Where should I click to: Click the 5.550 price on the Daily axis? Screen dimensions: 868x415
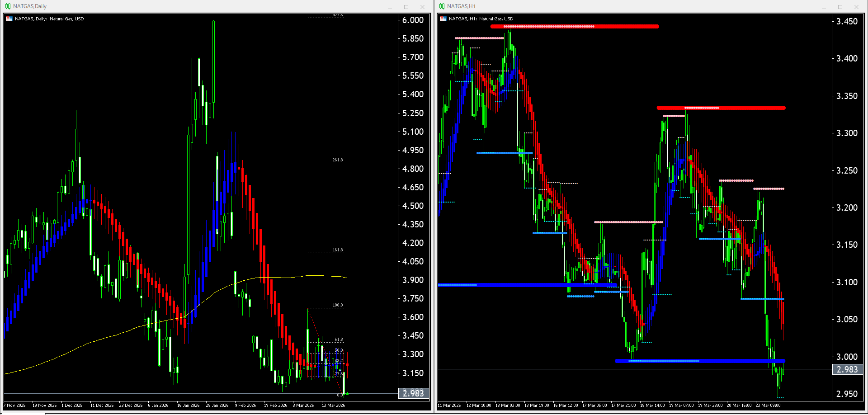(413, 75)
